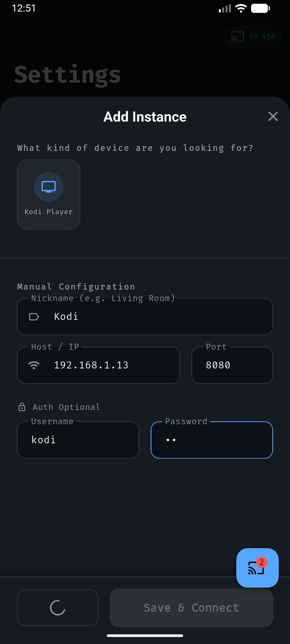Viewport: 290px width, 644px height.
Task: Click the Wi-Fi status icon in the status bar
Action: point(241,8)
